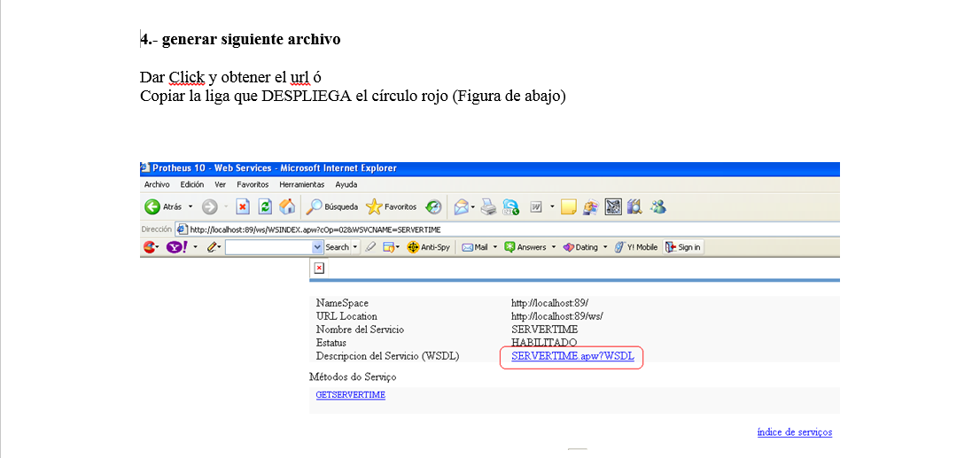Open the Dating toolbar button

pyautogui.click(x=580, y=247)
